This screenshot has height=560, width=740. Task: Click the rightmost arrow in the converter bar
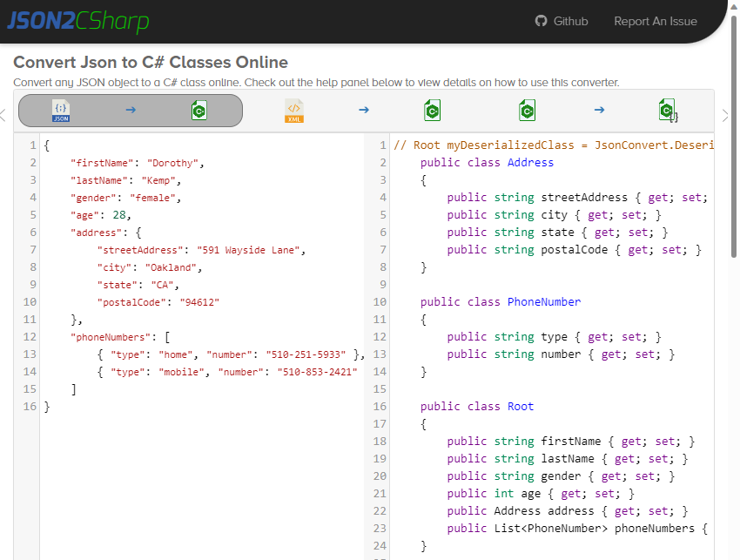(x=599, y=111)
